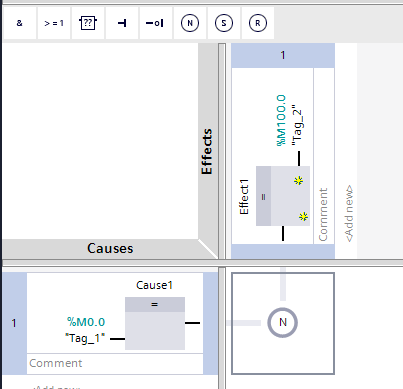Select the "Tag_2" operand of Effect1
Screen dimensions: 403x389
(x=297, y=125)
